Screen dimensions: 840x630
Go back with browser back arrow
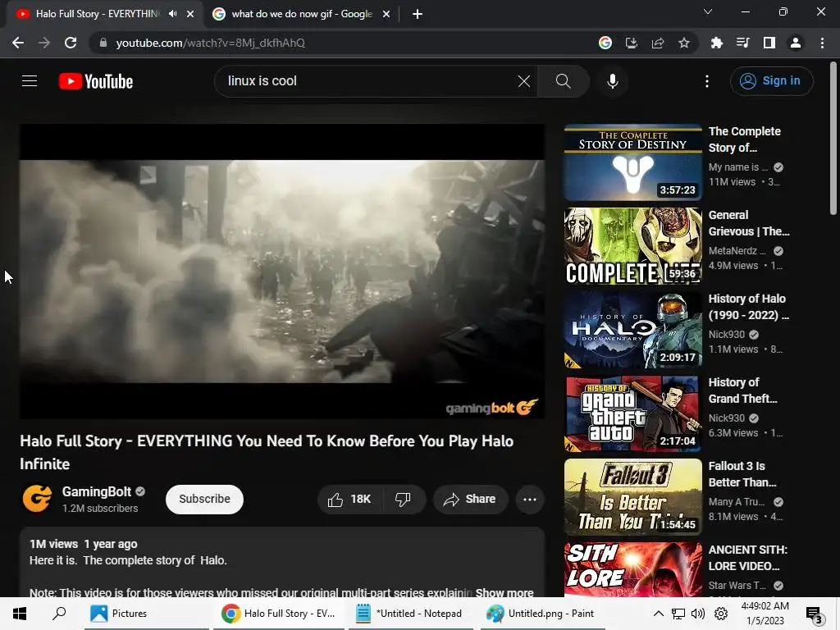(x=18, y=43)
